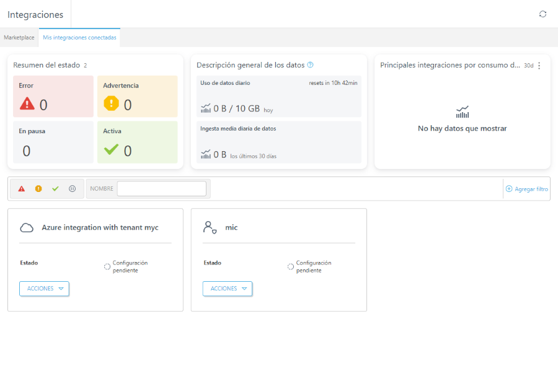Click the plus icon of Agregar filtro
Image resolution: width=558 pixels, height=392 pixels.
509,189
